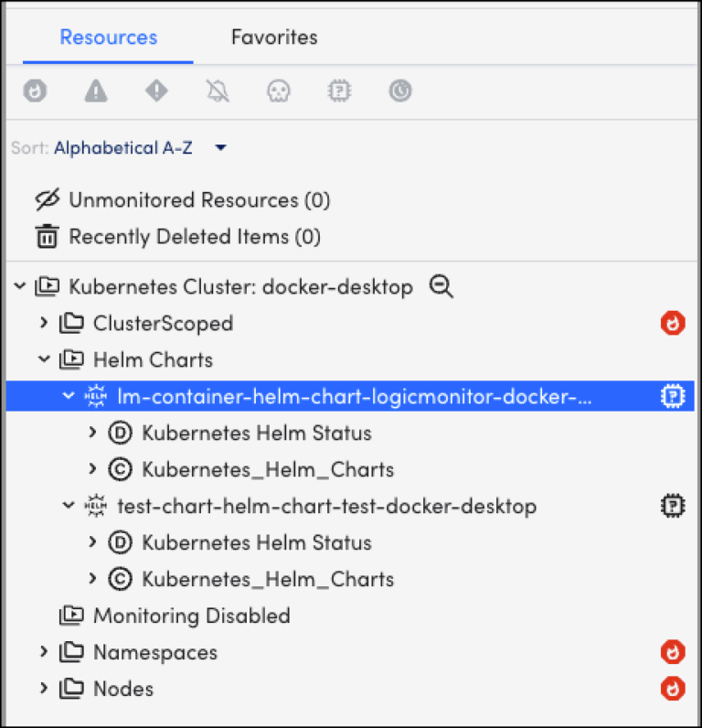Expand the Namespaces folder
The image size is (702, 728).
coord(44,652)
